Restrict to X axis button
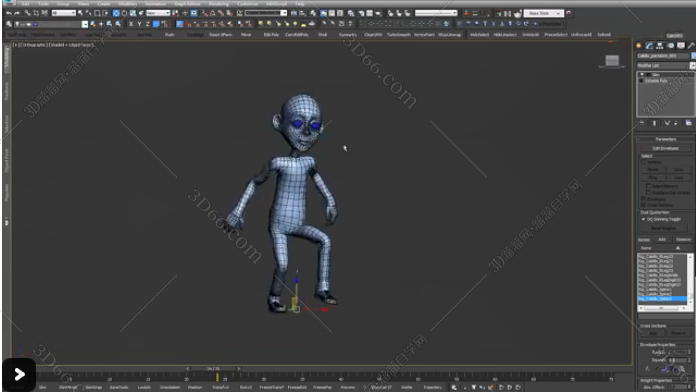Screen dimensions: 696x392 [x=131, y=24]
